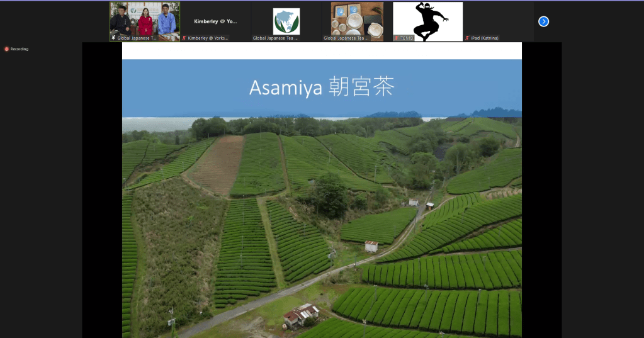The height and width of the screenshot is (338, 644).
Task: Select the iPad (Katrina) participant tile
Action: coord(499,19)
